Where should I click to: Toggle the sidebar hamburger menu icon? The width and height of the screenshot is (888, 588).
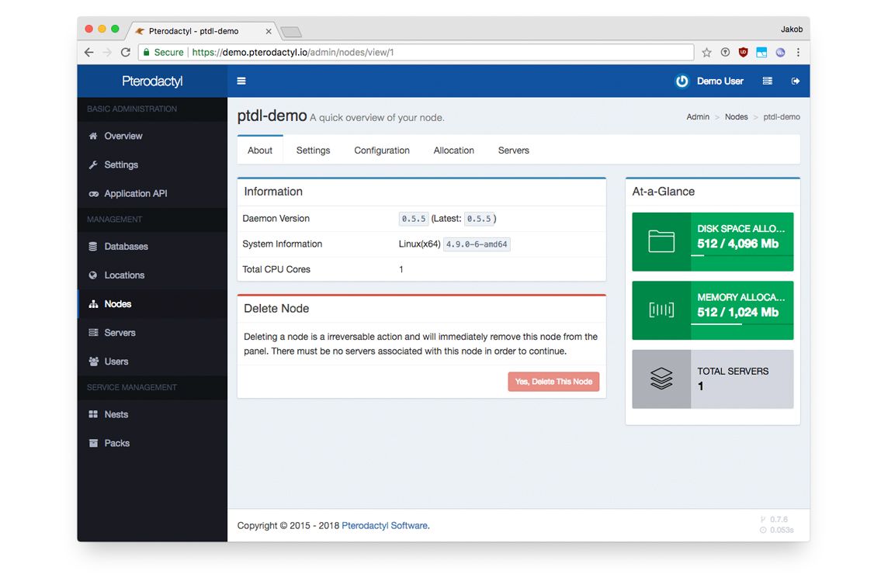241,81
